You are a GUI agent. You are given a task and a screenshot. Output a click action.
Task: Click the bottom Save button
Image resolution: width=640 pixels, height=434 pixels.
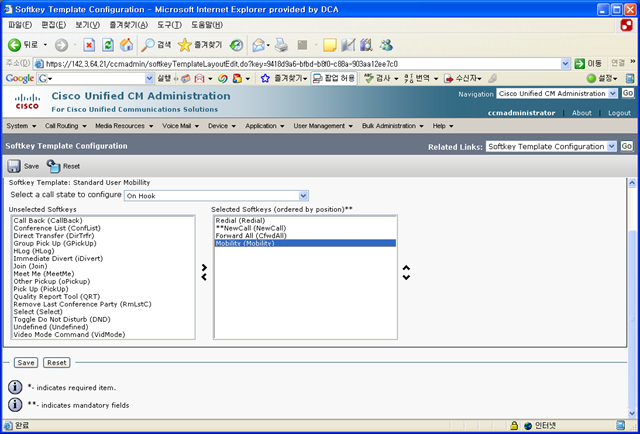[26, 363]
